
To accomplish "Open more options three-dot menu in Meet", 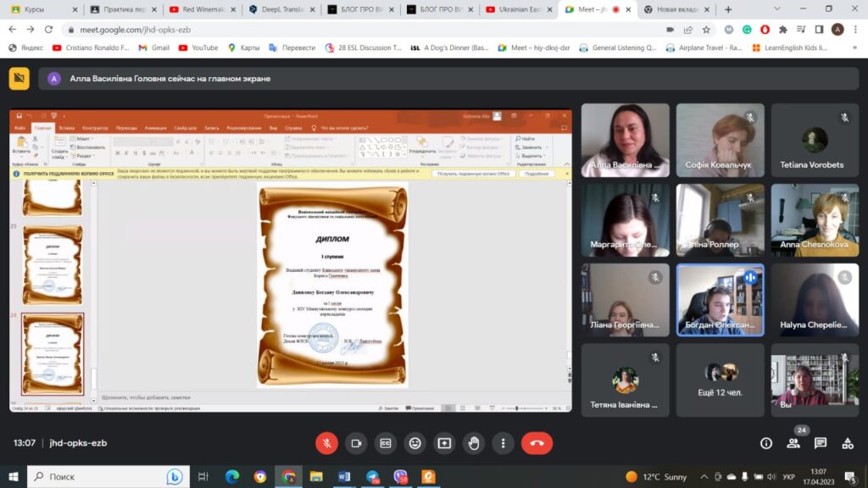I will pos(504,443).
